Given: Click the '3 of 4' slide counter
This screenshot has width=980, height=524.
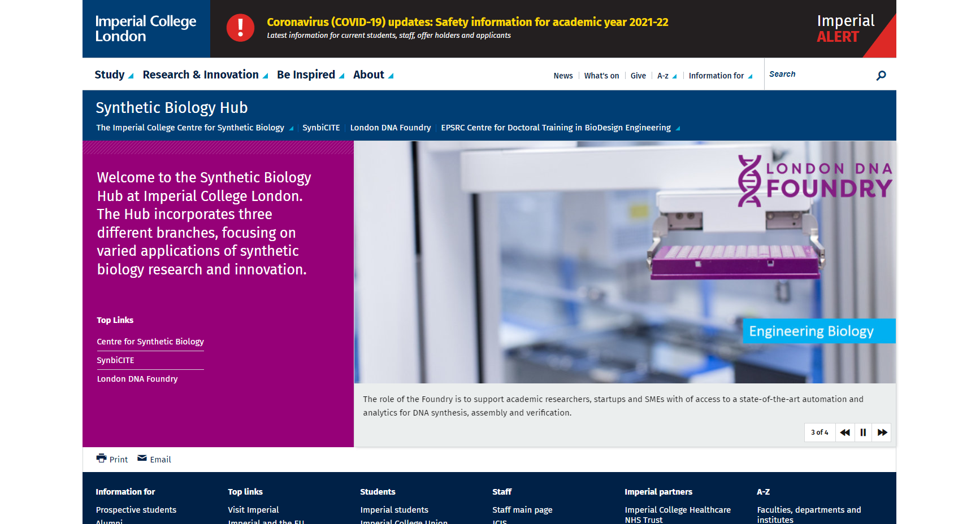Looking at the screenshot, I should point(819,433).
